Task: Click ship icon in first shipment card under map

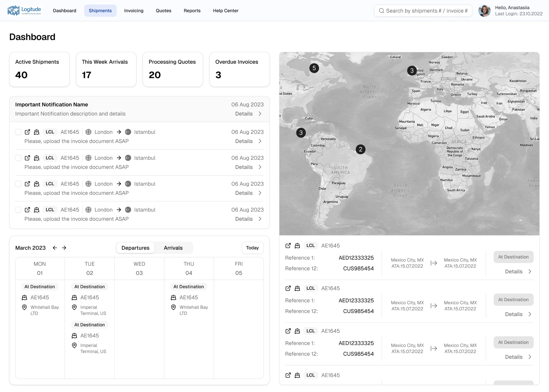Action: click(x=297, y=246)
